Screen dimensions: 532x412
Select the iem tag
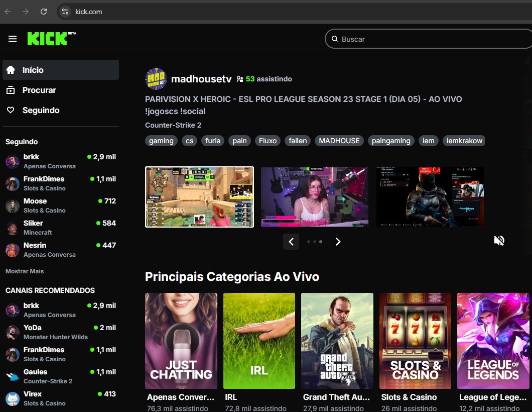click(x=428, y=141)
